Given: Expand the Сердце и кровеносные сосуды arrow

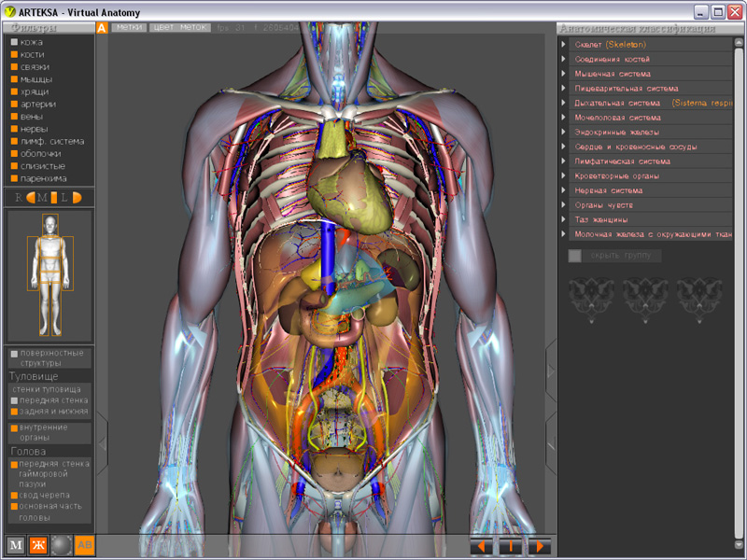Looking at the screenshot, I should pos(564,147).
